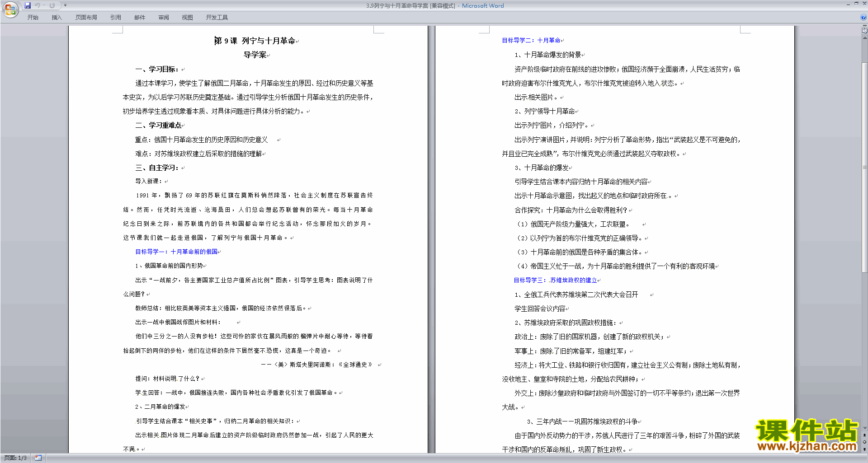
Task: Click the line beginning '政治上:废除了旧的国家机器'
Action: coord(590,337)
